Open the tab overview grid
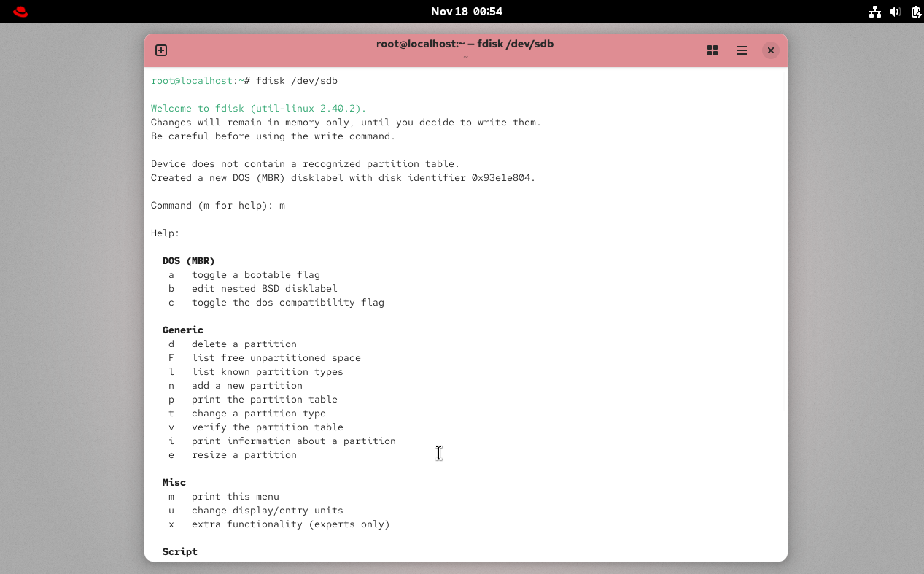This screenshot has width=924, height=574. [713, 50]
